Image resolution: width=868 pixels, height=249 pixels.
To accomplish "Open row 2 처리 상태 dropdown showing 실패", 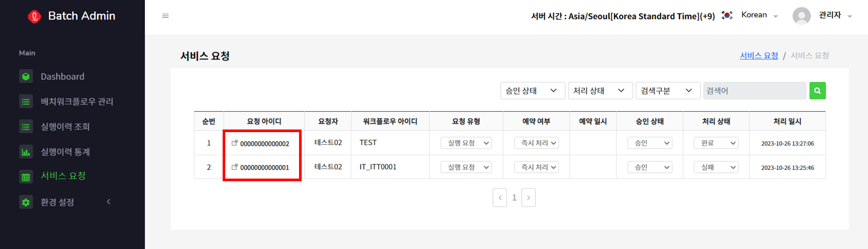I will pyautogui.click(x=717, y=167).
